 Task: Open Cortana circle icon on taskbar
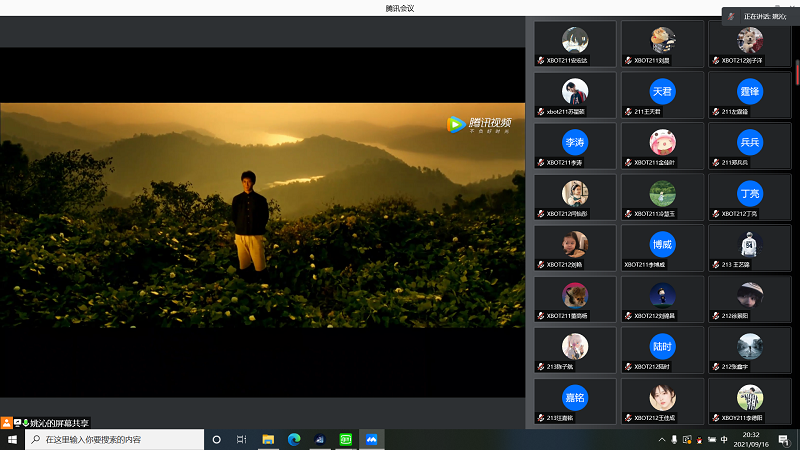(x=216, y=439)
